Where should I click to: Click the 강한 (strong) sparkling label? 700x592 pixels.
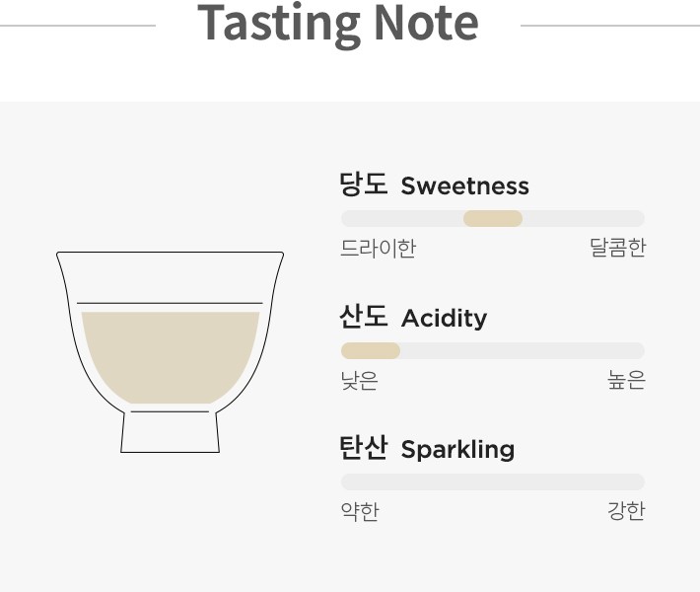tap(626, 511)
